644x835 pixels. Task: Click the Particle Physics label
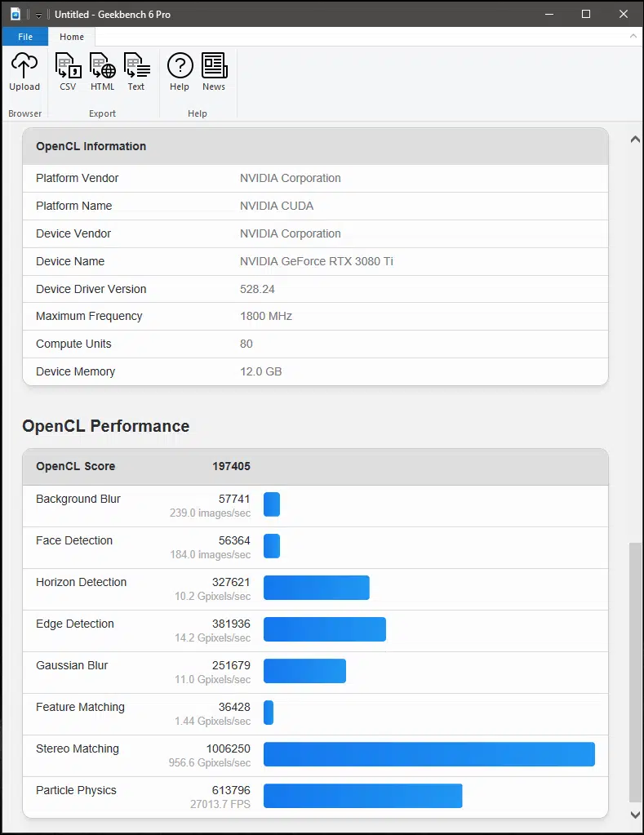coord(76,790)
